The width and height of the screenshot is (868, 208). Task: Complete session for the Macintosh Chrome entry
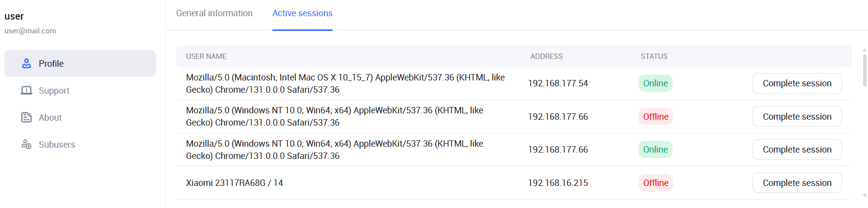coord(797,83)
